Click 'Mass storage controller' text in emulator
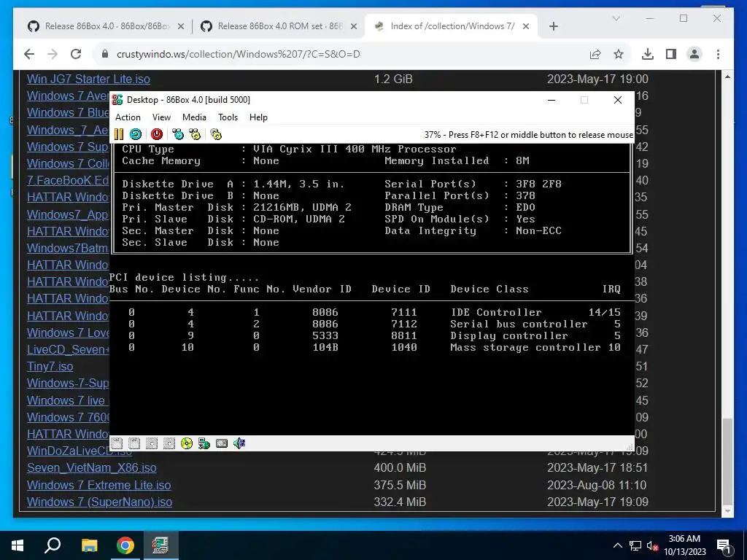The height and width of the screenshot is (560, 747). (525, 347)
